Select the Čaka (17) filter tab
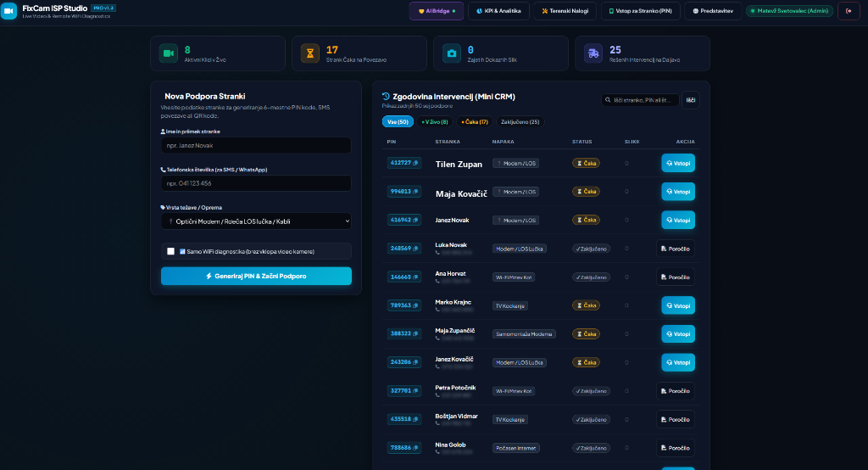 coord(475,122)
